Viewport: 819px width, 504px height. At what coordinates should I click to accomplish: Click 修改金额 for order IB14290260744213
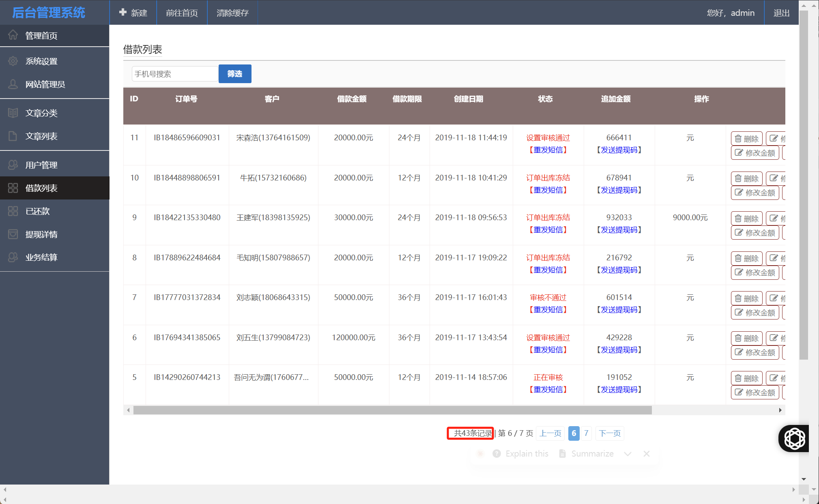click(x=755, y=392)
